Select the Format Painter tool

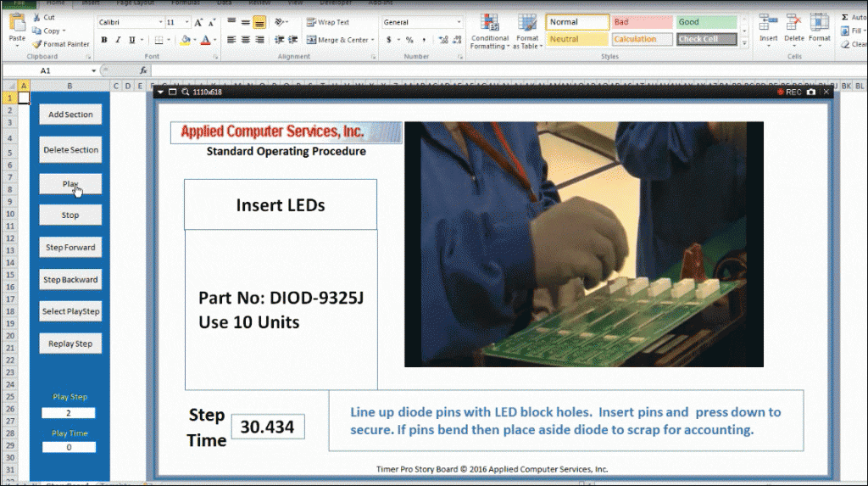tap(61, 44)
